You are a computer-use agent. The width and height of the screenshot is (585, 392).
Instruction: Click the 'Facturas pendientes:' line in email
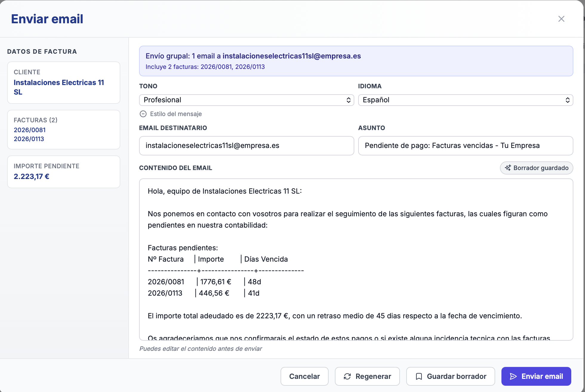tap(183, 248)
